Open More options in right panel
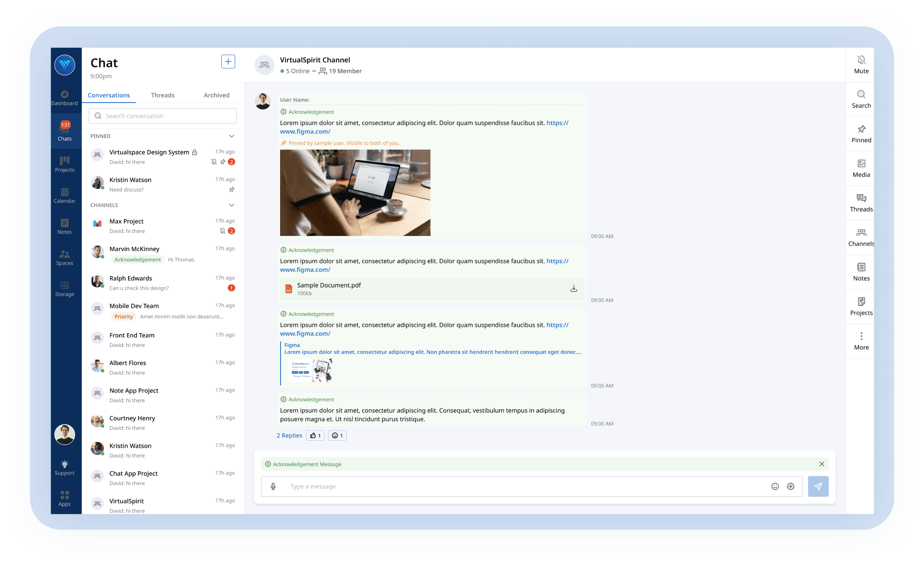The height and width of the screenshot is (567, 924). 861,341
